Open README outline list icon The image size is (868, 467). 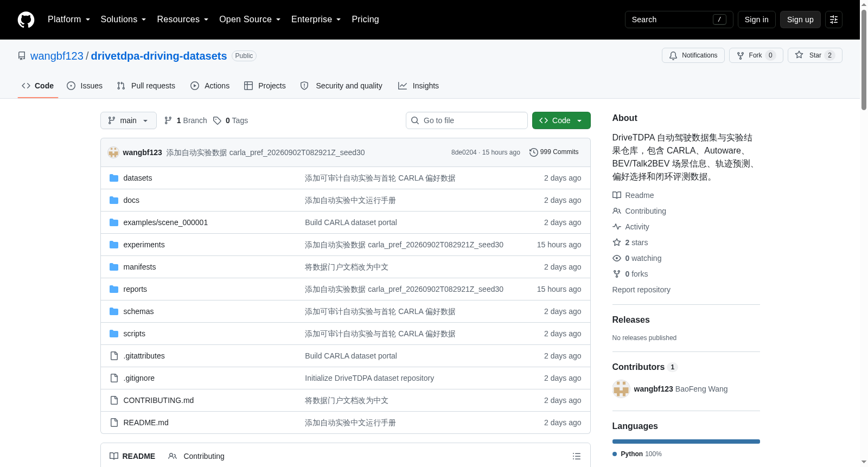[577, 456]
